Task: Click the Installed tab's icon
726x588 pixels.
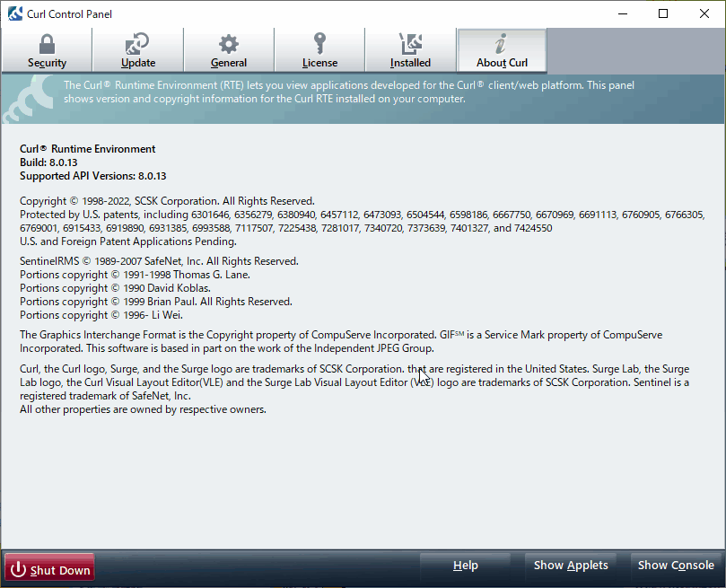Action: (410, 44)
